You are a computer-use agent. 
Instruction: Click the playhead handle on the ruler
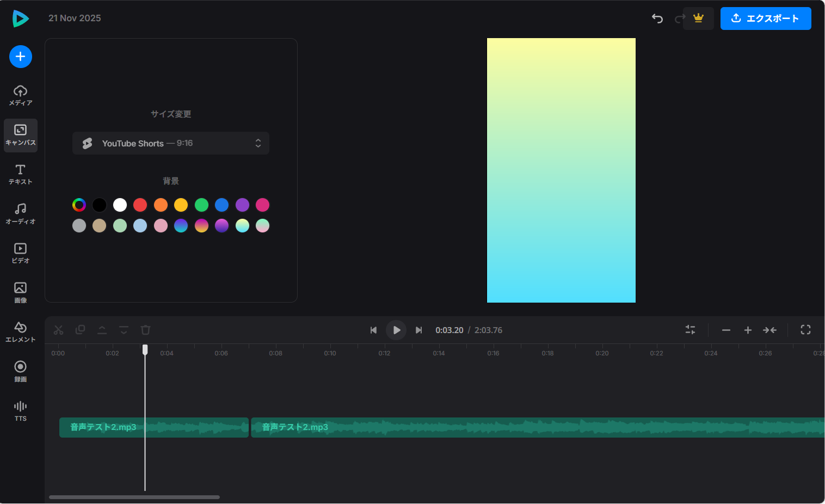pyautogui.click(x=145, y=349)
